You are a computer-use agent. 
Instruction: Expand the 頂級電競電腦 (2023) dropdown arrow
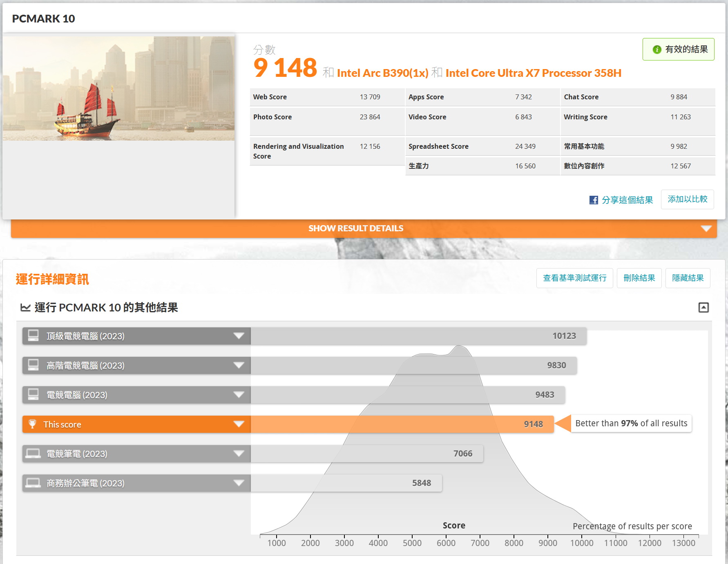coord(239,336)
